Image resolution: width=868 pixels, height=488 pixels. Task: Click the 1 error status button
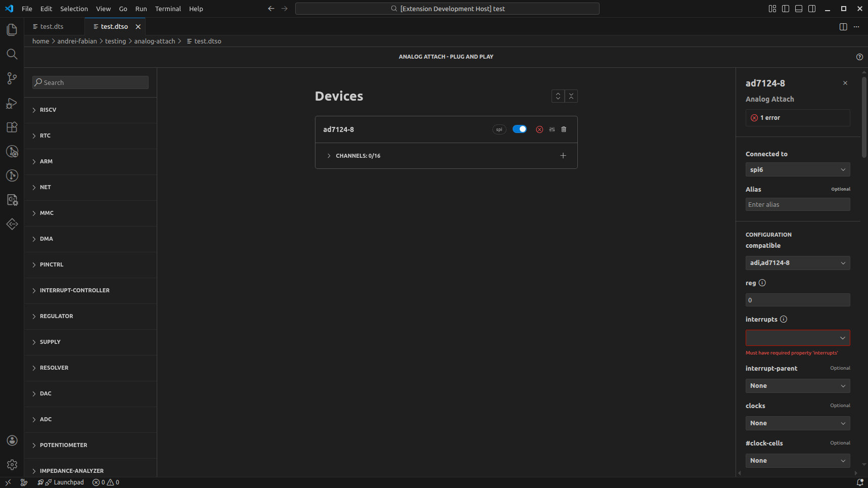tap(797, 117)
